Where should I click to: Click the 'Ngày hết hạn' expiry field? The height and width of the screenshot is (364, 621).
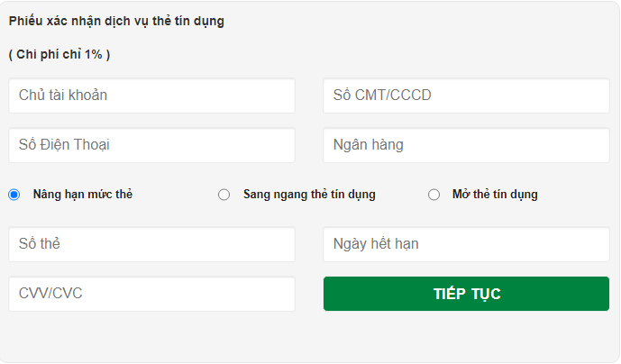pos(466,244)
